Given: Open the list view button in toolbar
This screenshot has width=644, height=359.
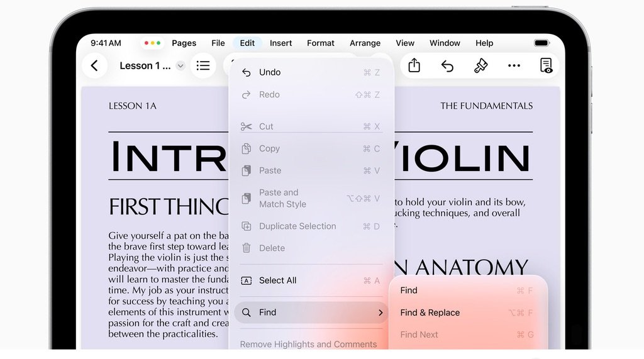Looking at the screenshot, I should coord(203,66).
